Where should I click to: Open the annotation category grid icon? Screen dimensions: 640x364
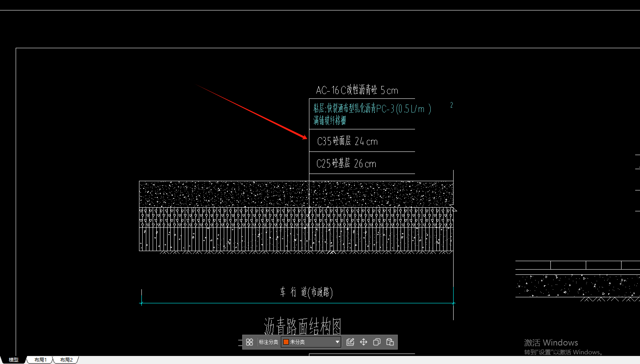tap(249, 342)
